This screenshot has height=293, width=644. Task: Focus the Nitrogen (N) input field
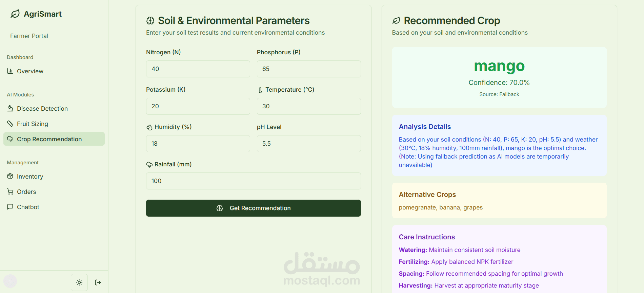click(198, 69)
